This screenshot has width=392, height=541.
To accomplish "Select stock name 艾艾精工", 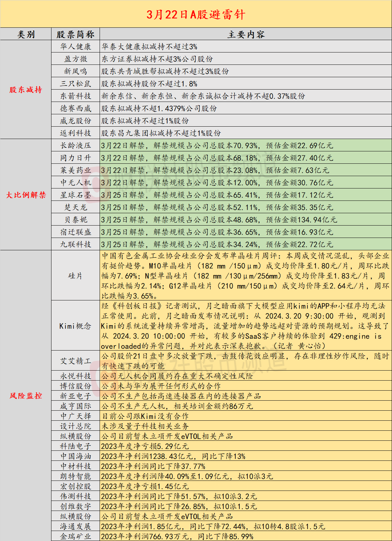I will coord(76,361).
